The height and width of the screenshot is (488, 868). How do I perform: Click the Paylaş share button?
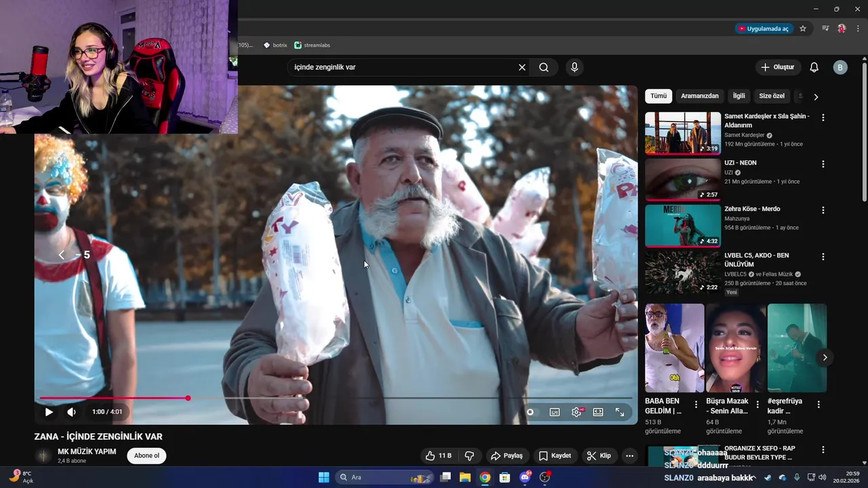click(507, 455)
